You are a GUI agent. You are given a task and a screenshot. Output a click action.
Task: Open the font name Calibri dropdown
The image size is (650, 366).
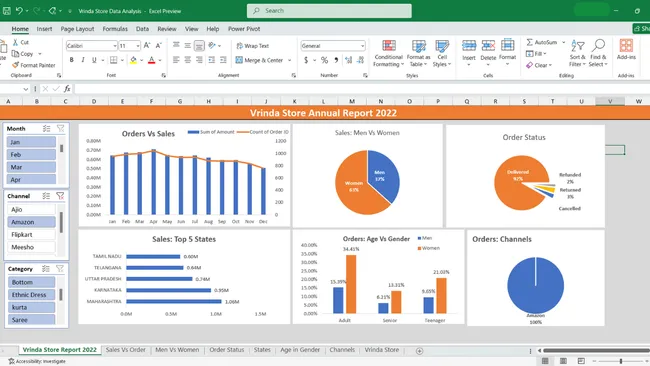tap(115, 46)
